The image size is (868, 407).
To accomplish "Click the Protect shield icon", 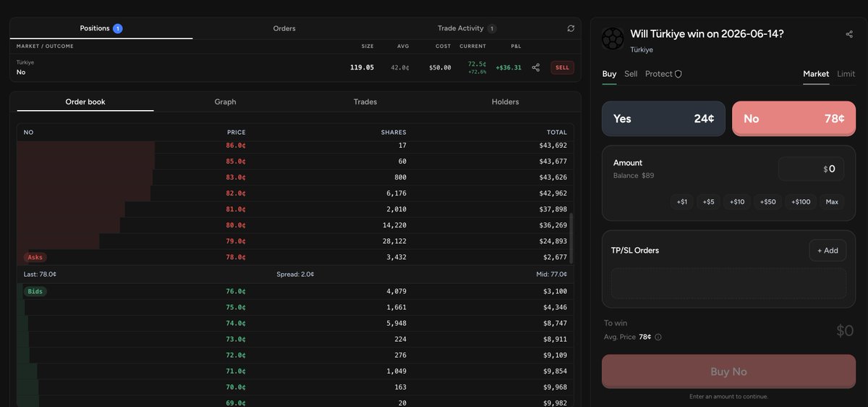I will 678,74.
